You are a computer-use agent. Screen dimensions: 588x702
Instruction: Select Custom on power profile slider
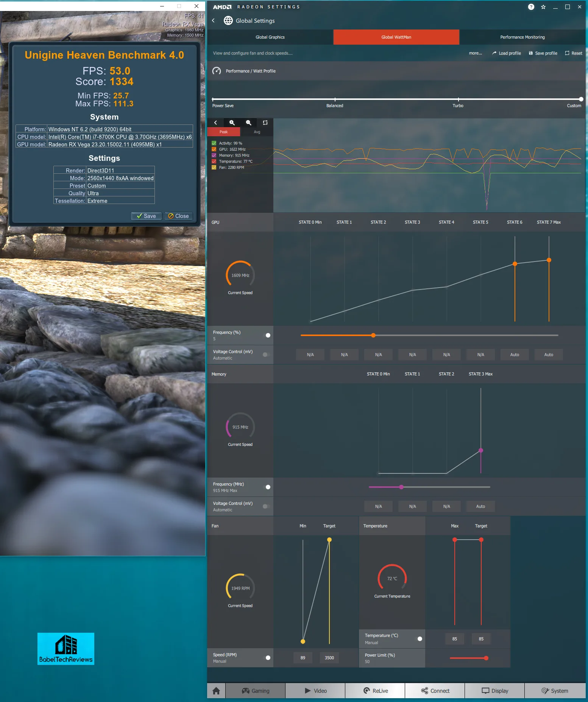[581, 100]
